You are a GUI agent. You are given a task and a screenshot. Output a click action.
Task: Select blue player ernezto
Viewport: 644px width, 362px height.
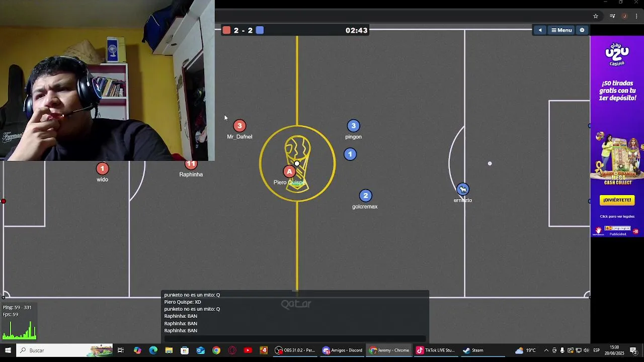click(x=463, y=190)
